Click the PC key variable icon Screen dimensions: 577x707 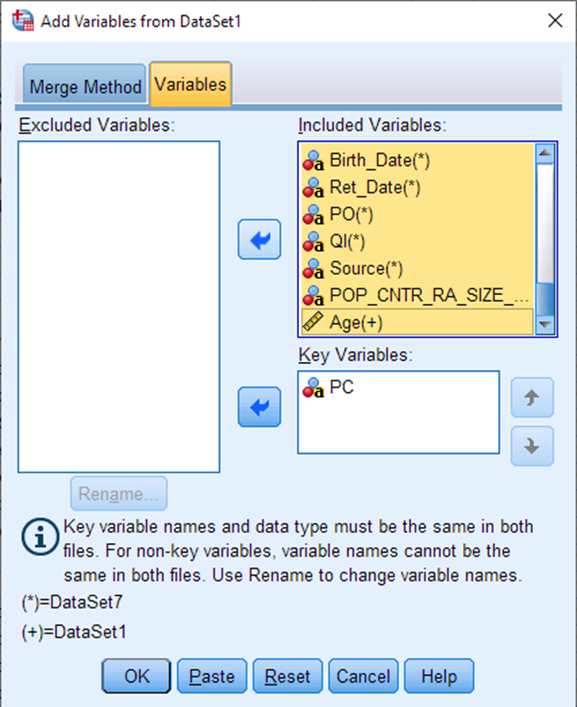click(x=313, y=388)
